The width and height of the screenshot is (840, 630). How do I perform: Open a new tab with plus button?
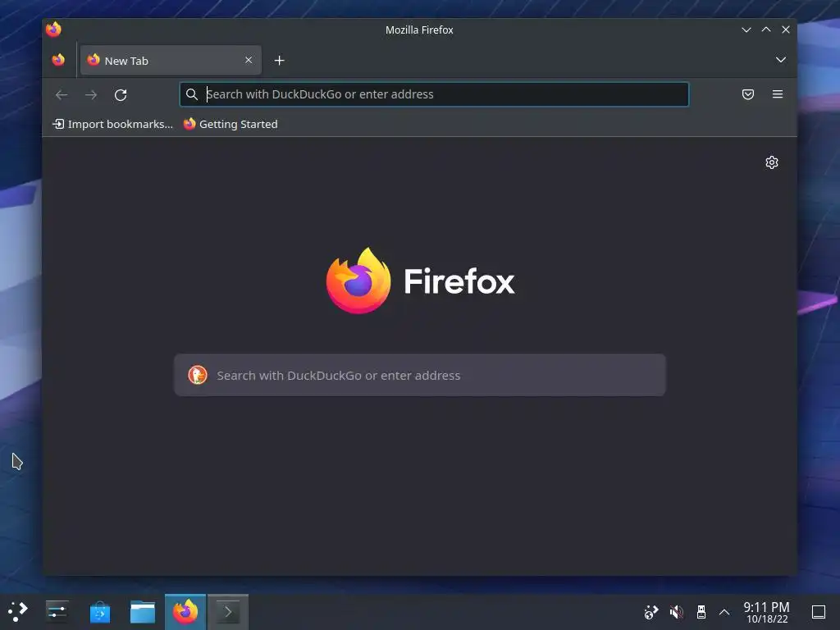coord(279,61)
